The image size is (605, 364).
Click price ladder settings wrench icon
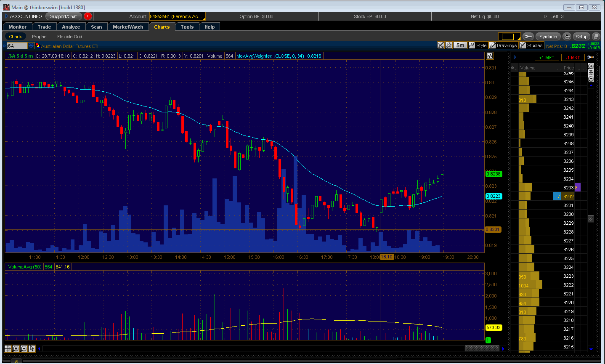591,57
